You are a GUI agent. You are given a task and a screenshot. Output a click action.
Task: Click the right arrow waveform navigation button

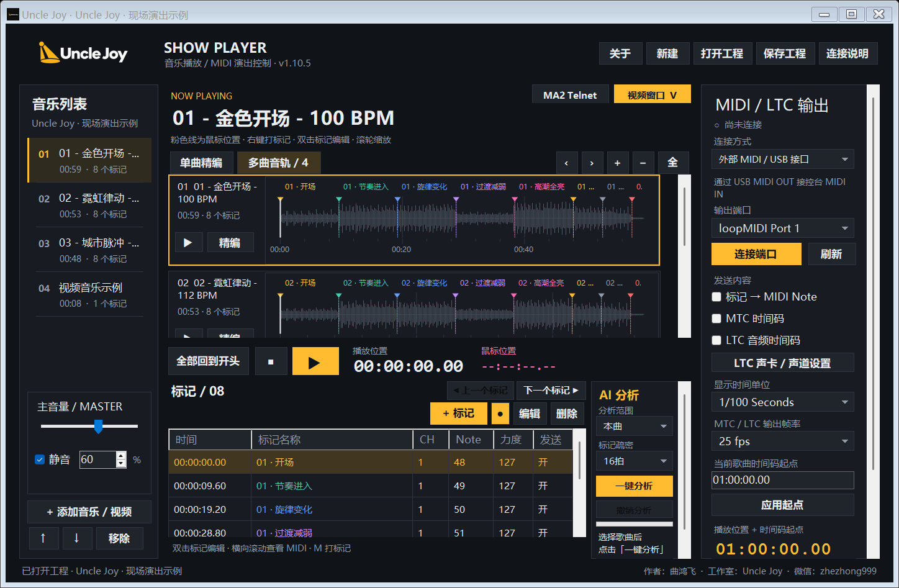592,163
